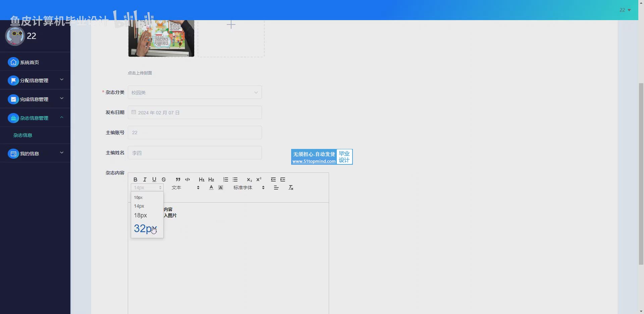This screenshot has width=644, height=314.
Task: Create an ordered numbered list
Action: click(226, 179)
